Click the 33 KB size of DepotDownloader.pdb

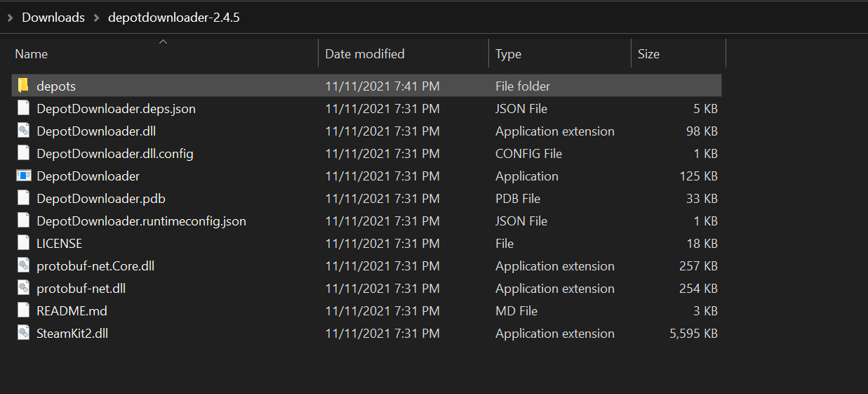click(x=702, y=199)
